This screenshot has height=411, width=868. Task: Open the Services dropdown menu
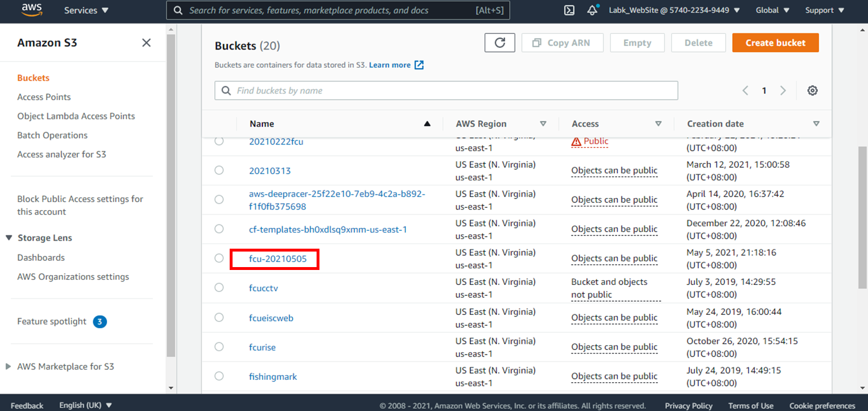[x=86, y=10]
